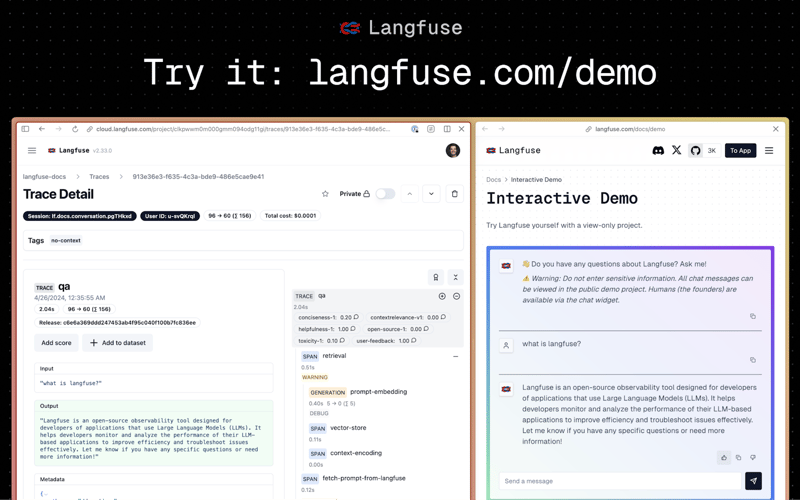
Task: Open comment icon on contextrelevance-v1 score
Action: tap(443, 317)
